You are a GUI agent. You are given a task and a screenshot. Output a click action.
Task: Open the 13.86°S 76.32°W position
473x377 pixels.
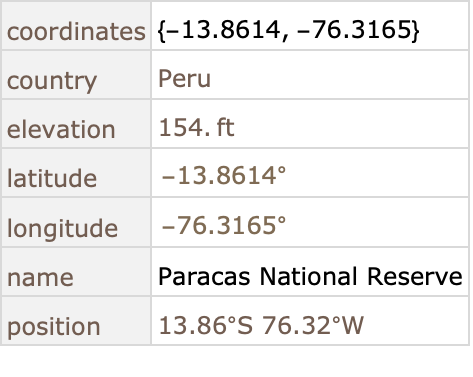[261, 325]
